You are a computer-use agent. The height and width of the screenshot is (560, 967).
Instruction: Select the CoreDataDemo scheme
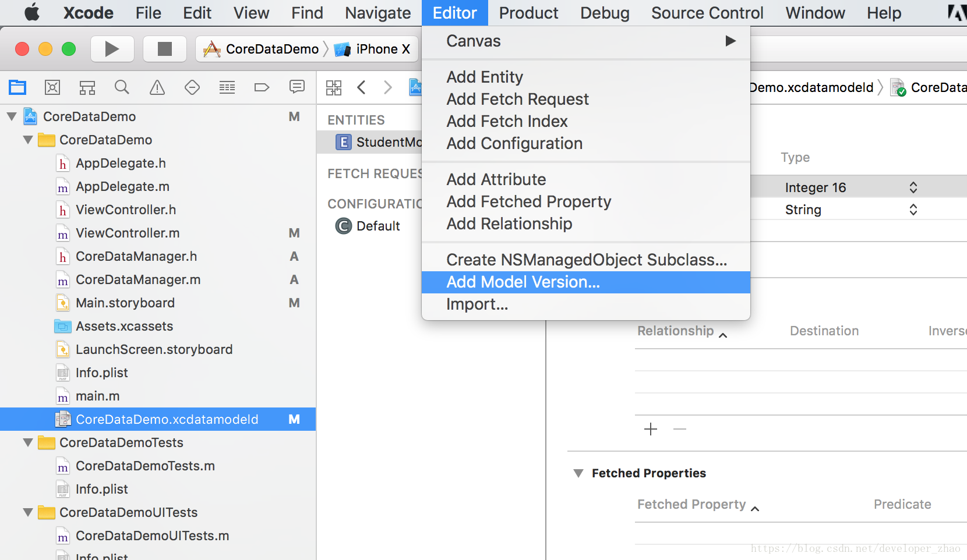pos(261,49)
